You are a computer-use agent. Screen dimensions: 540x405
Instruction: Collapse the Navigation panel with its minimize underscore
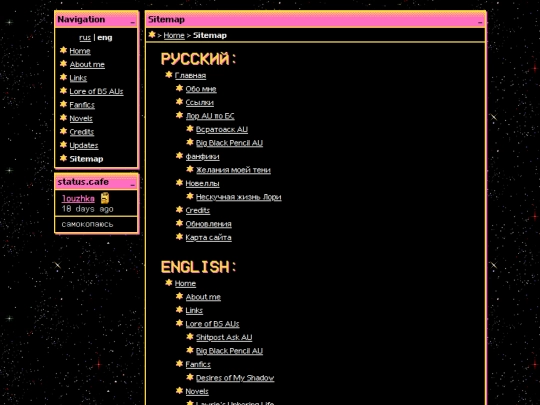click(133, 22)
